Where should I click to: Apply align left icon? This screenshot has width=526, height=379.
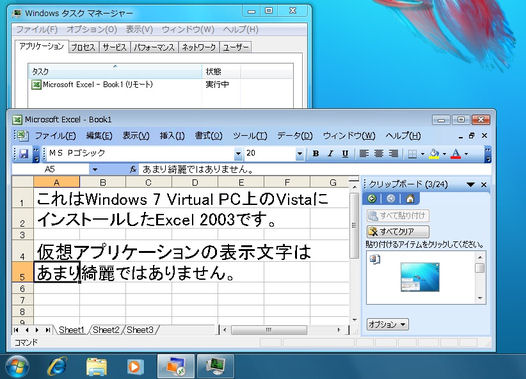coord(364,154)
